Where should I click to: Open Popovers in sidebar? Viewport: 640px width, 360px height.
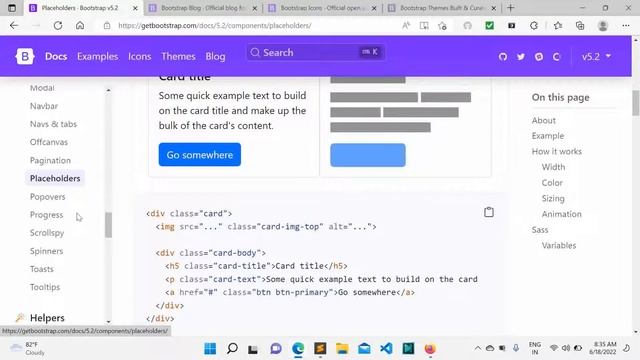[x=47, y=197]
